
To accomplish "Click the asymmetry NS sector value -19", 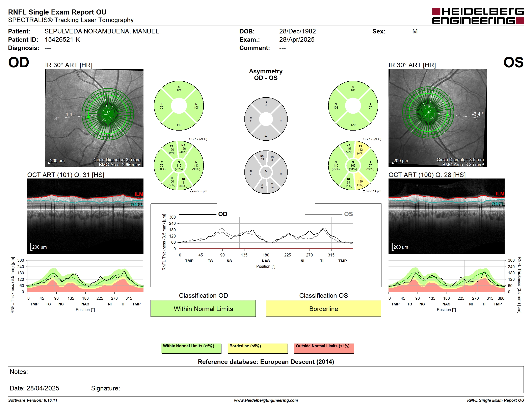I will [x=262, y=159].
